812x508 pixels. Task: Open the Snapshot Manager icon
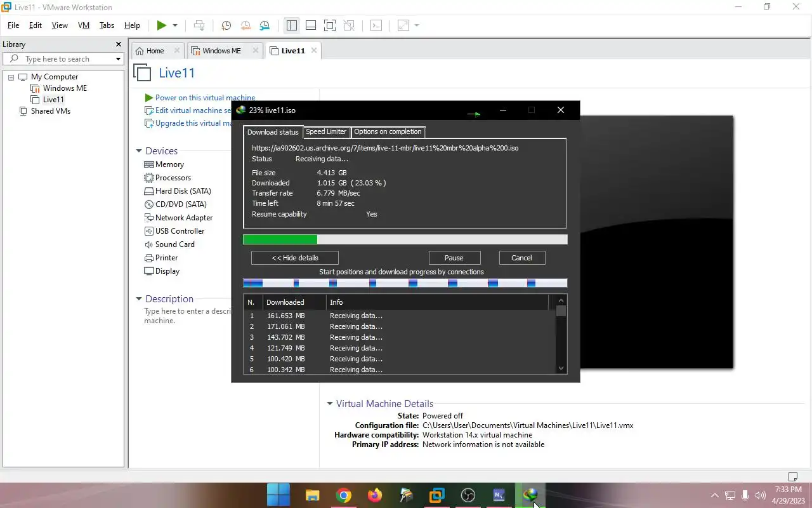pyautogui.click(x=265, y=25)
